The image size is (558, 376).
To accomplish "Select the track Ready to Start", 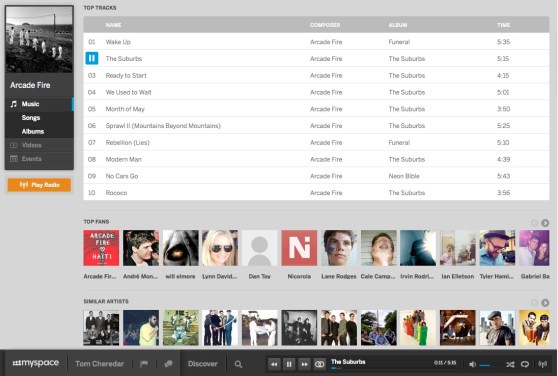I will (x=316, y=75).
